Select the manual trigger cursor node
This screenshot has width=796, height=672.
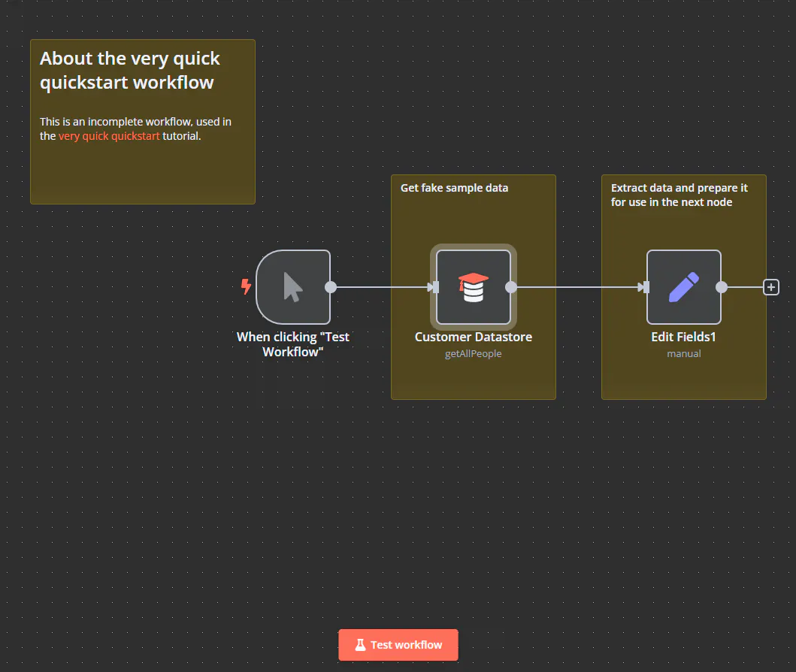click(x=293, y=287)
